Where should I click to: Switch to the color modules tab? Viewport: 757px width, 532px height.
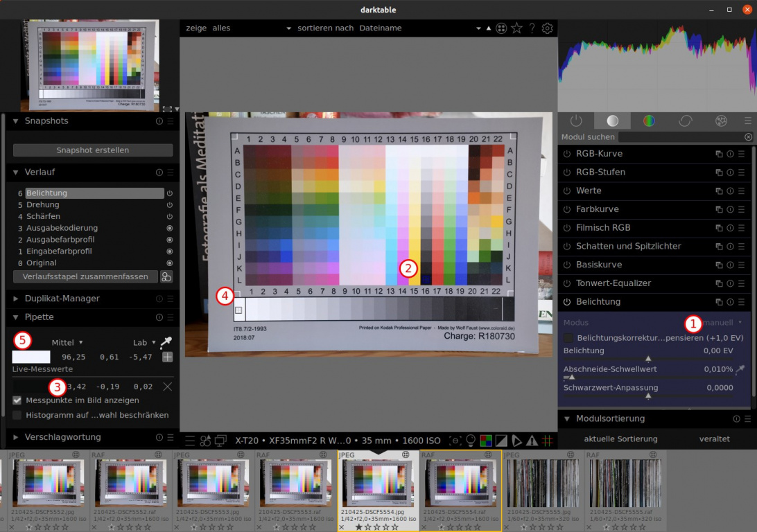(649, 121)
